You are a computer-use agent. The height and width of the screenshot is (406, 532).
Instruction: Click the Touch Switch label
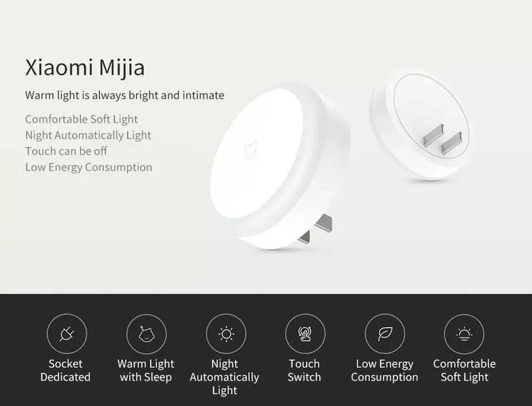[x=305, y=370]
